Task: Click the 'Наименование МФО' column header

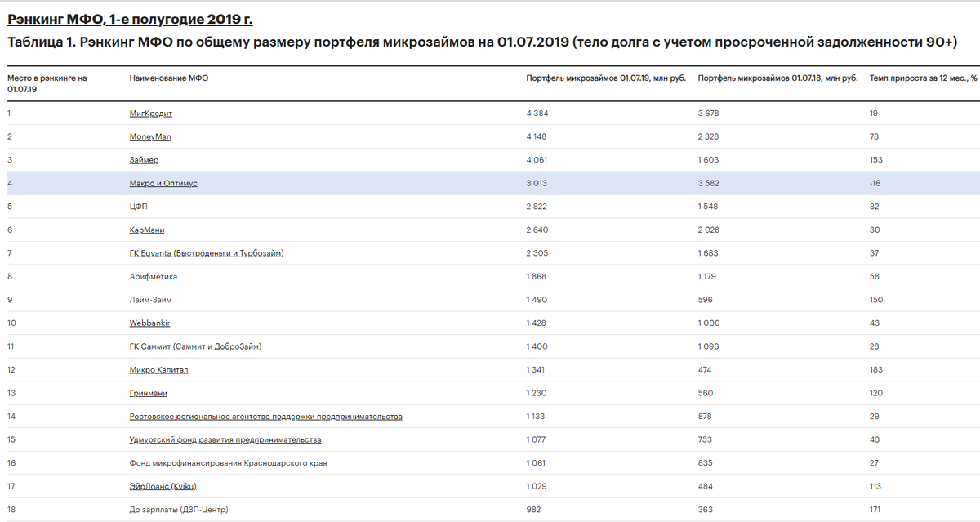Action: pyautogui.click(x=169, y=78)
